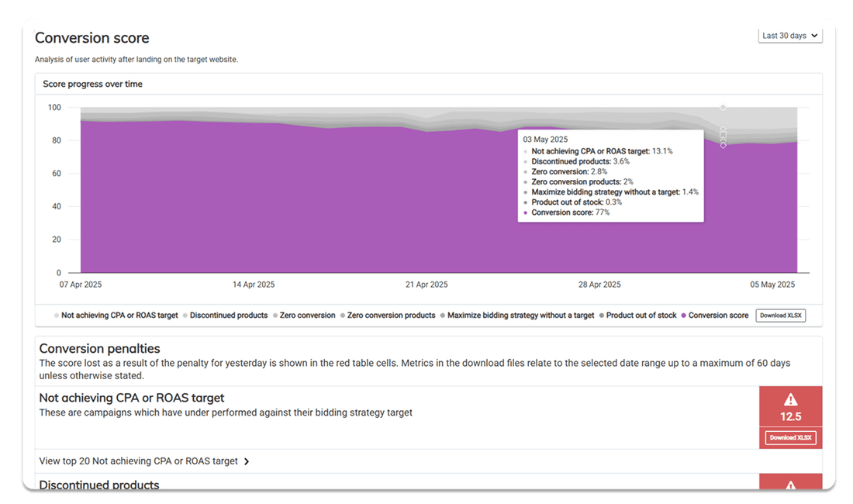This screenshot has height=504, width=853.
Task: Click the 14 Apr 2025 axis label
Action: coord(254,285)
